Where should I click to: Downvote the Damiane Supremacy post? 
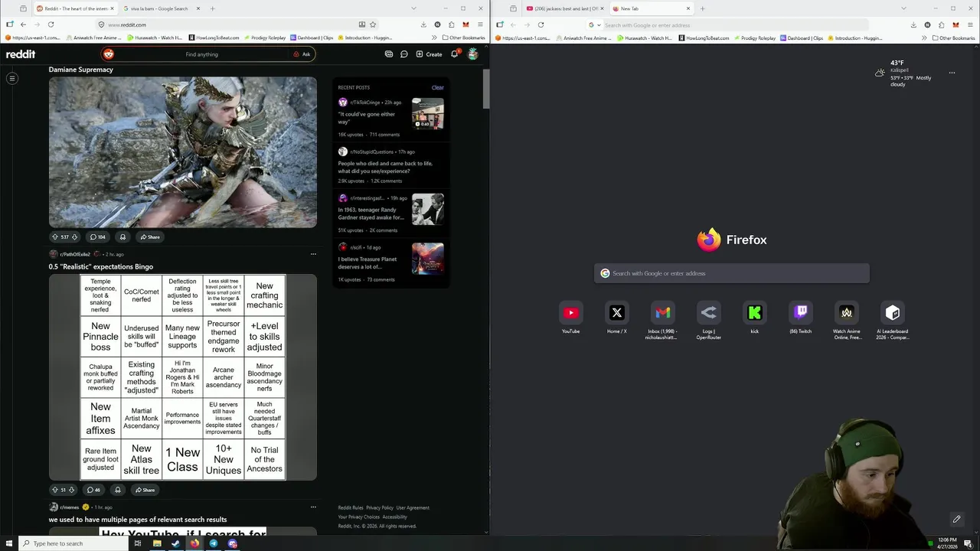click(x=74, y=237)
